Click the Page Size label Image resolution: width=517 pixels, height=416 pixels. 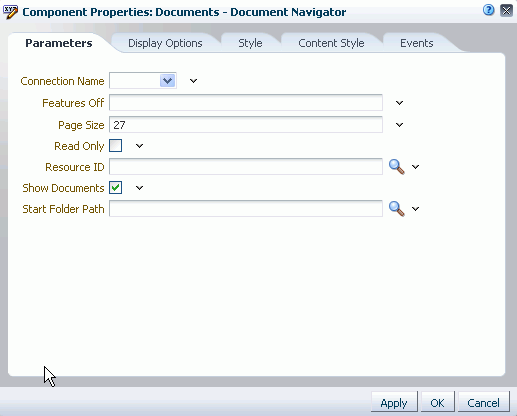pyautogui.click(x=81, y=125)
